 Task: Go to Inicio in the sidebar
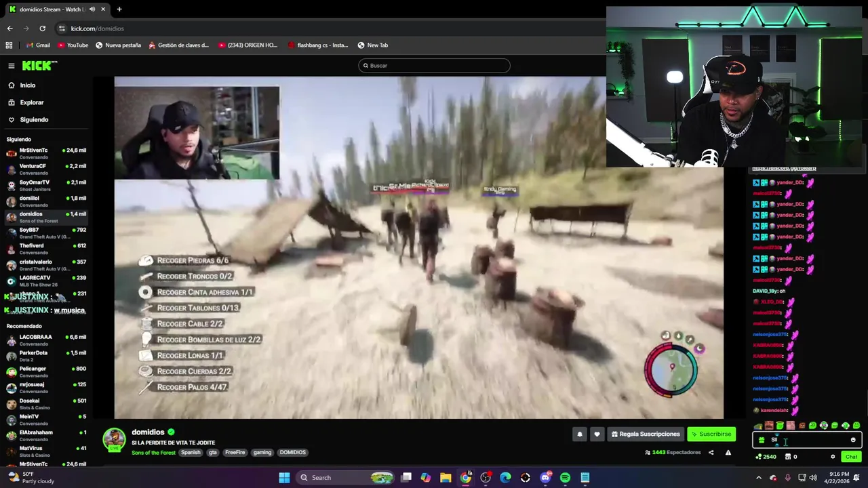27,85
